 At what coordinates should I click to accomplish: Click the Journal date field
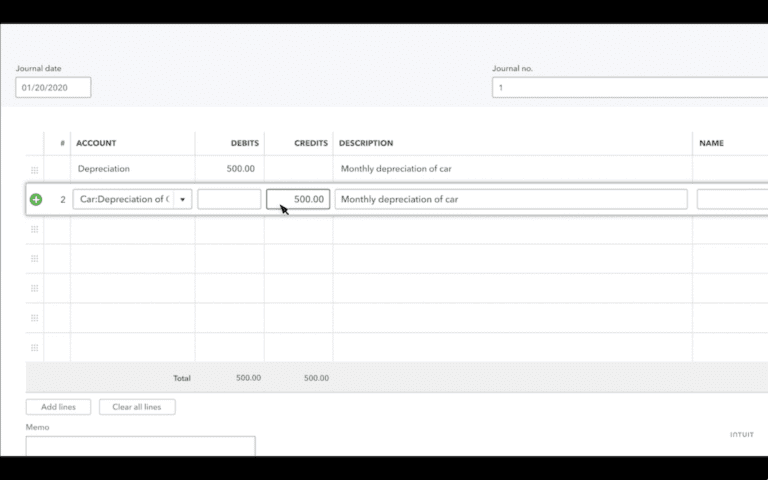pyautogui.click(x=53, y=87)
